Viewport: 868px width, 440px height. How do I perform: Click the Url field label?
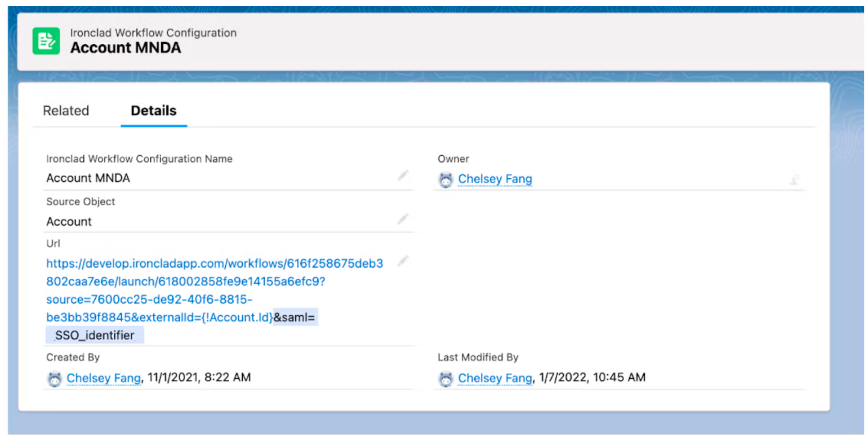[x=53, y=243]
